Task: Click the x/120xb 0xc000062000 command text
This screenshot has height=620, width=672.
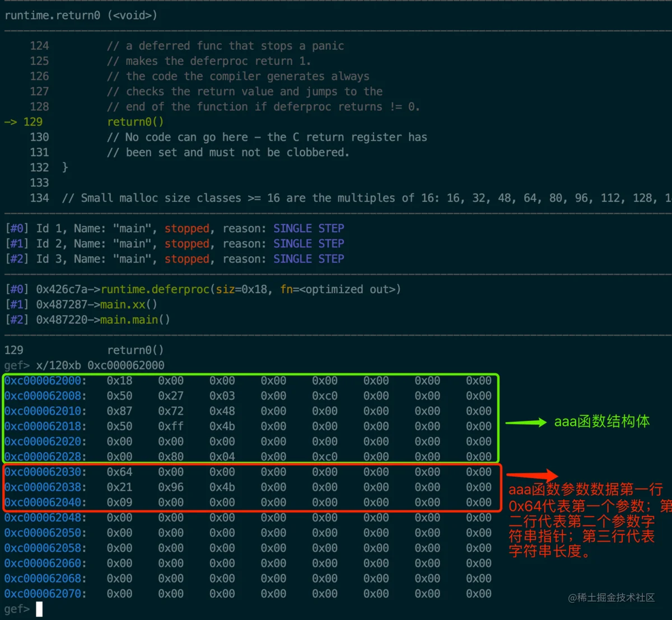Action: (100, 365)
